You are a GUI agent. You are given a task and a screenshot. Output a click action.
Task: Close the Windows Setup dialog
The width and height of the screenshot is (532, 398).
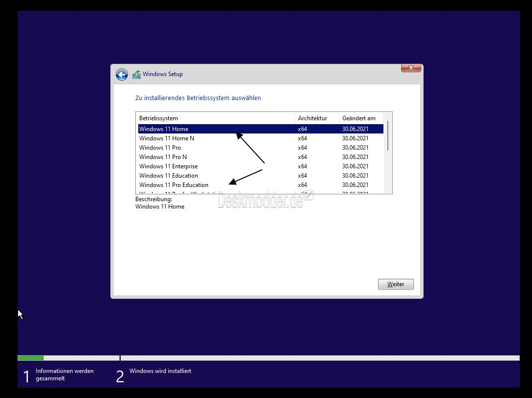click(411, 68)
